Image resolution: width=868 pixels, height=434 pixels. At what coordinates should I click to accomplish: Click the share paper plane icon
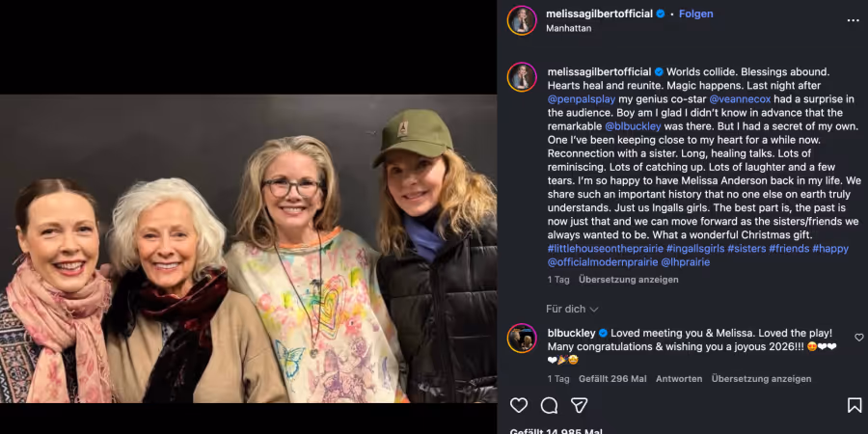[579, 405]
